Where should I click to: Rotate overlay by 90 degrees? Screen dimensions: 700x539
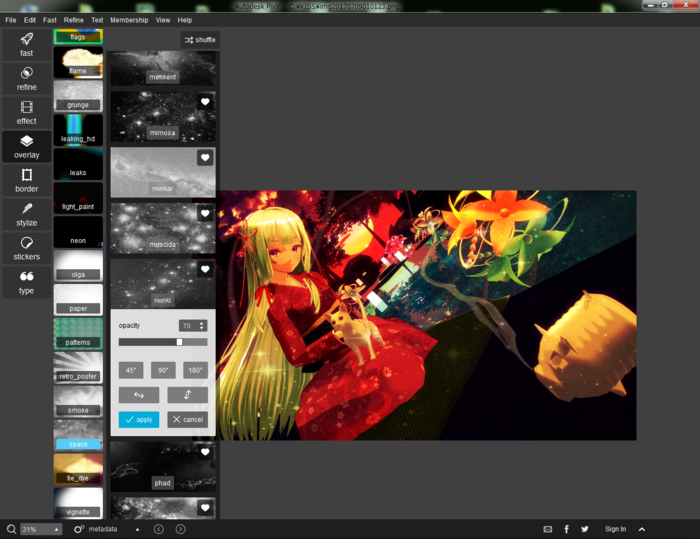click(x=163, y=370)
